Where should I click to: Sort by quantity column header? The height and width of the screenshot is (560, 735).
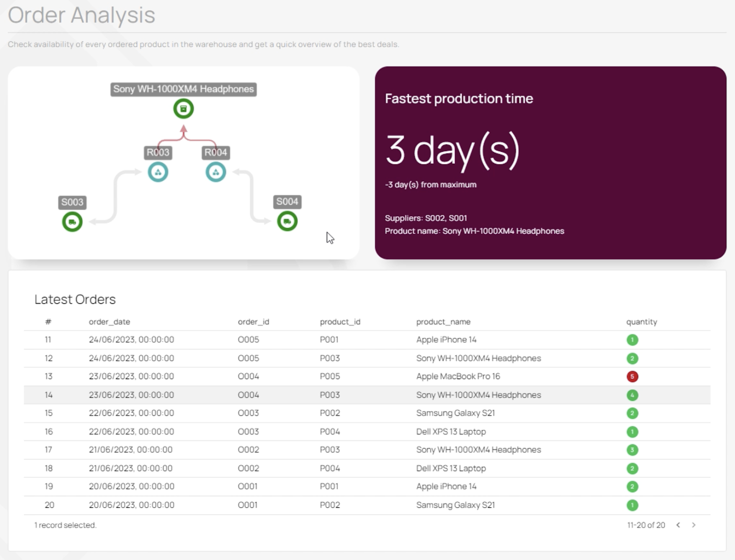click(x=642, y=322)
